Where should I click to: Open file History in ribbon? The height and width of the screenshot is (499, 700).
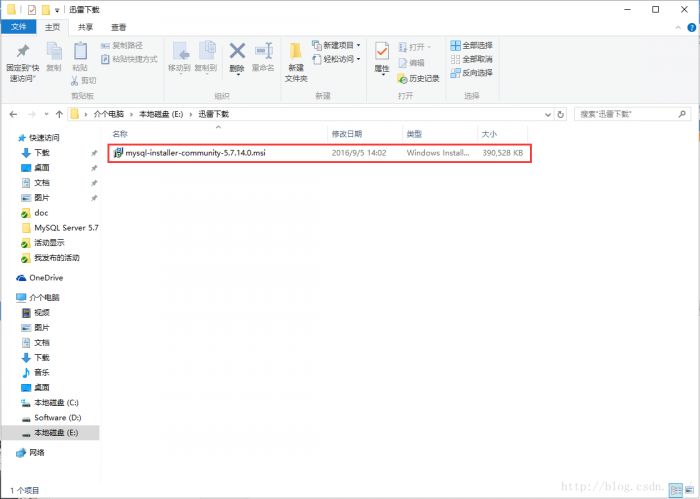(418, 79)
